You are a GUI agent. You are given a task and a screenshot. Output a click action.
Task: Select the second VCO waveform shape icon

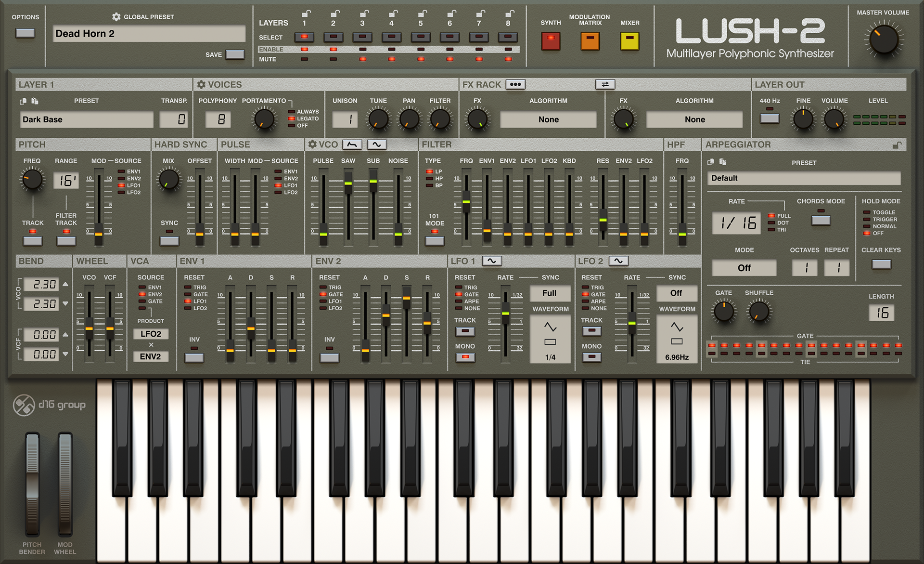[x=377, y=144]
